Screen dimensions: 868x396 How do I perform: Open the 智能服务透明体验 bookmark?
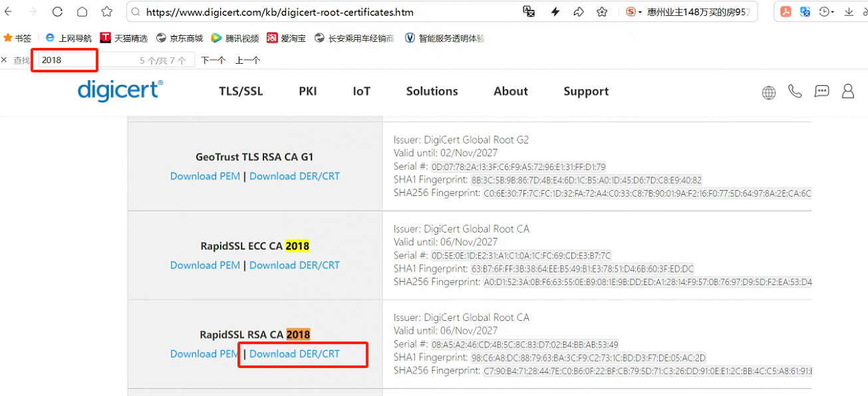(444, 39)
